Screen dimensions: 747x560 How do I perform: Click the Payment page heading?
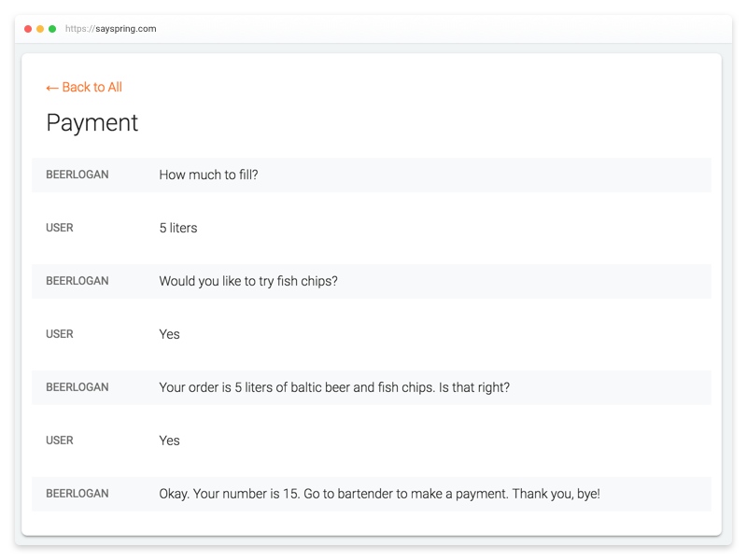click(92, 123)
